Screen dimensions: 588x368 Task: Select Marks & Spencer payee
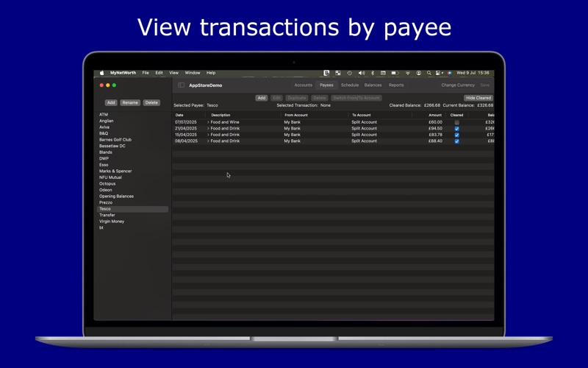click(115, 171)
